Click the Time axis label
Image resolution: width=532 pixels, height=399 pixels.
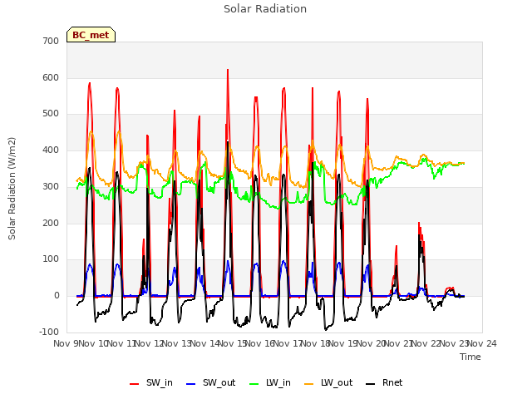tap(470, 357)
